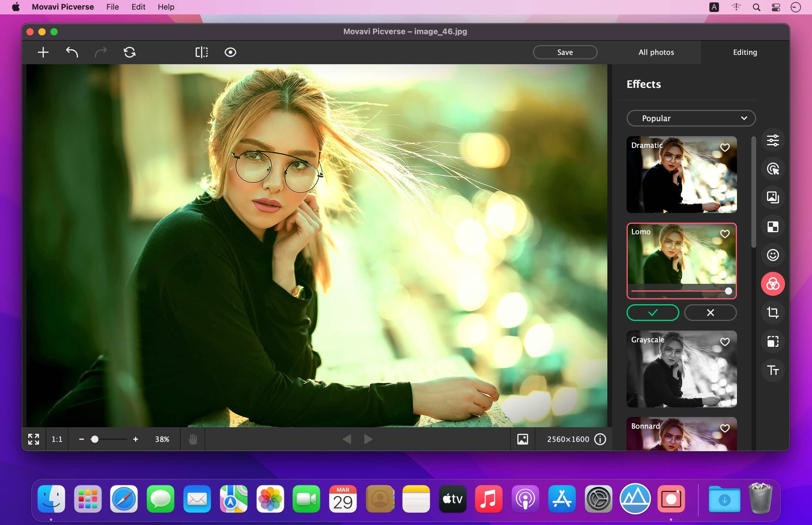
Task: Click the 38% zoom percentage value
Action: (162, 439)
